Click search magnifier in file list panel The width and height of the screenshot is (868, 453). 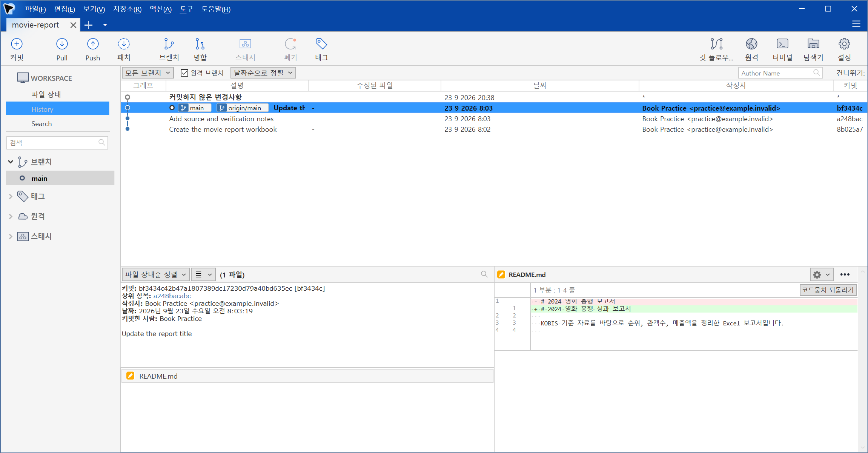point(484,274)
